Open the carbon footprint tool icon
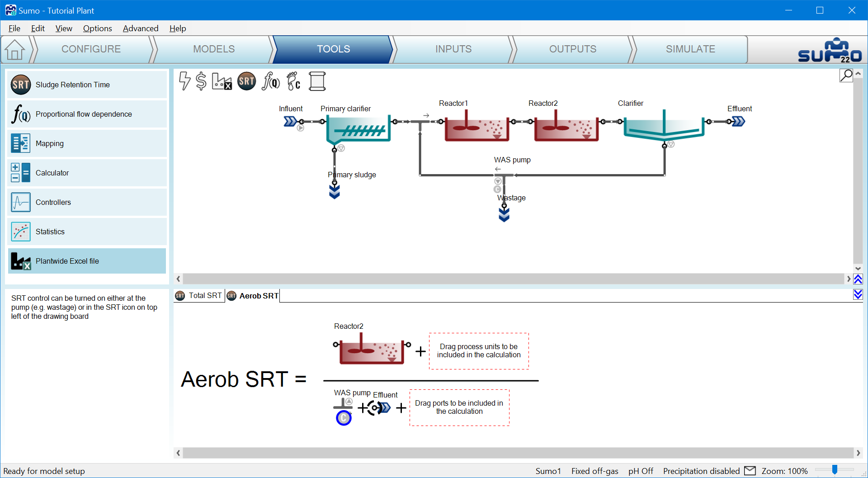 [294, 81]
